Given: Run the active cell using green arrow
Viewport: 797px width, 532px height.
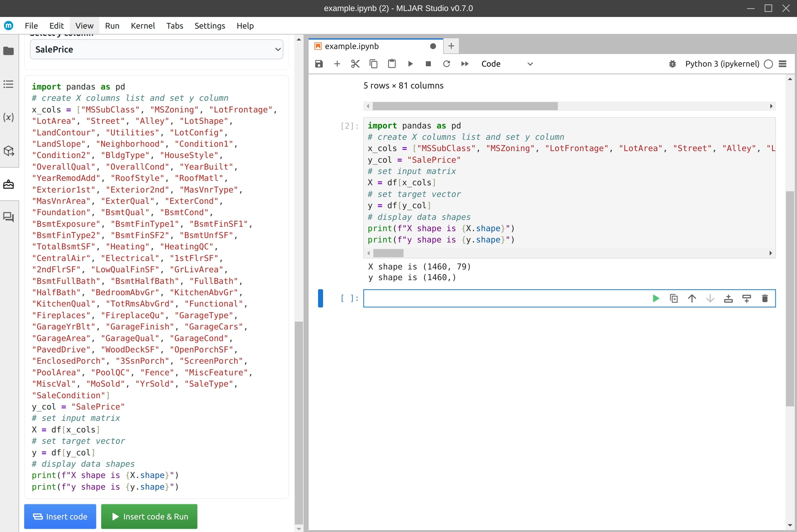Looking at the screenshot, I should pos(656,299).
